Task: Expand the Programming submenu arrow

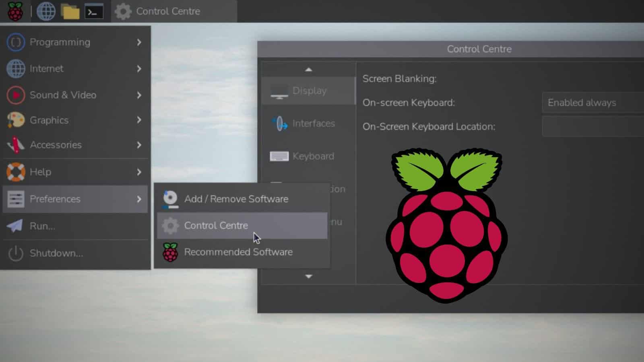Action: click(x=139, y=42)
